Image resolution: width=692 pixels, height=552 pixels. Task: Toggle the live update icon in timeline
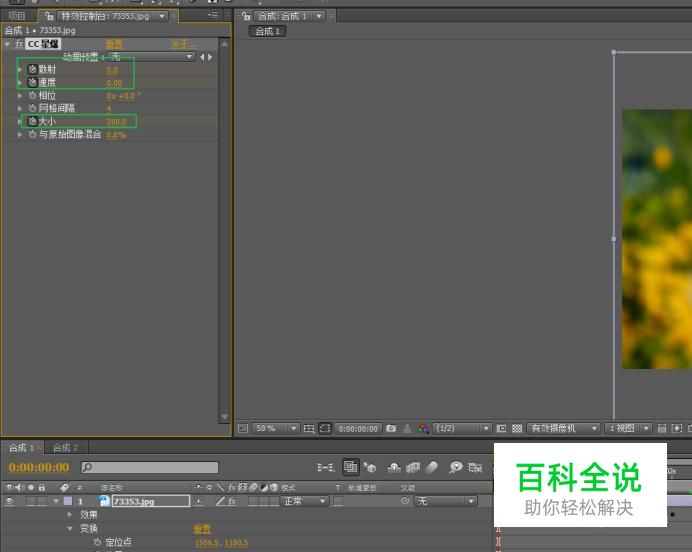pos(350,466)
